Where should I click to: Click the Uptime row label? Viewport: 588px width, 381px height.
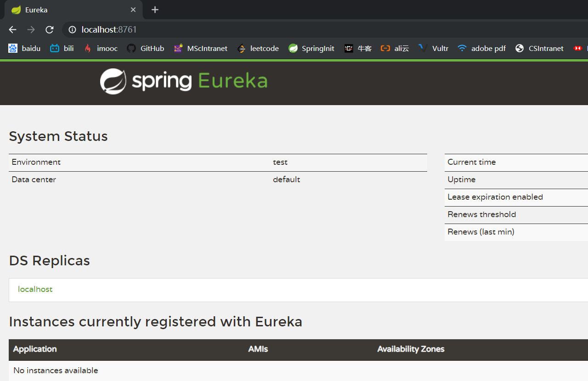point(462,179)
